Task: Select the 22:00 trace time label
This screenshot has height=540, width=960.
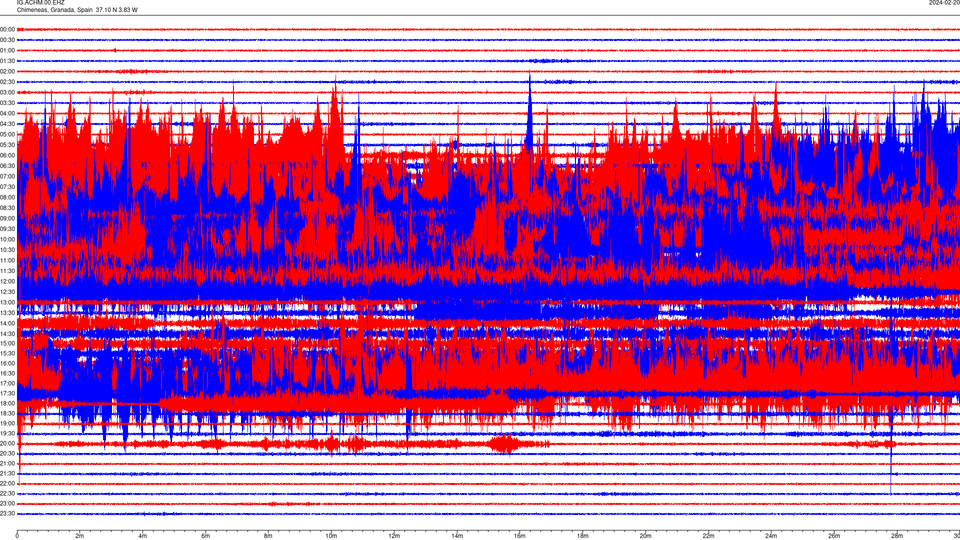Action: click(7, 484)
